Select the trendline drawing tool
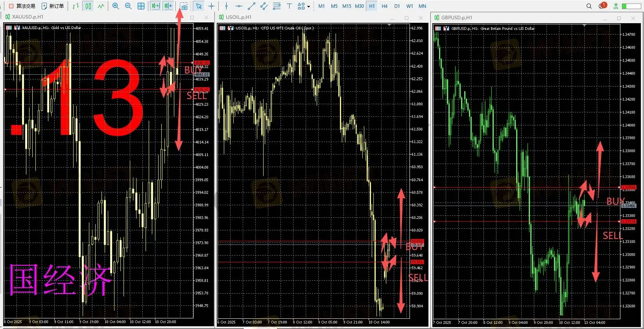This screenshot has height=329, width=644. [x=251, y=6]
